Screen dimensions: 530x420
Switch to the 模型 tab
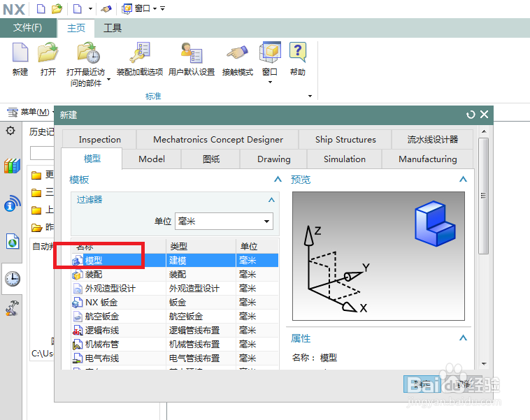tap(92, 159)
